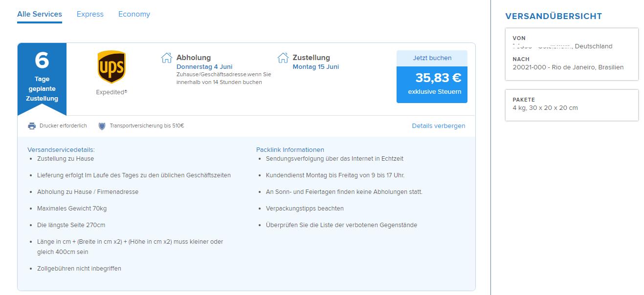644x295 pixels.
Task: Click the Donnerstag 4 Juni pickup date
Action: tap(204, 67)
